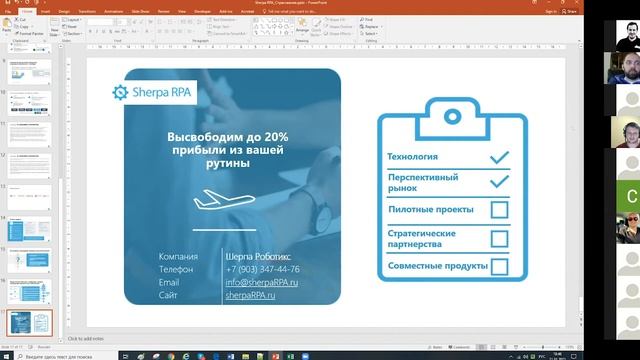The width and height of the screenshot is (640, 360).
Task: Follow the sherpaRPA.ru website link
Action: pyautogui.click(x=250, y=295)
